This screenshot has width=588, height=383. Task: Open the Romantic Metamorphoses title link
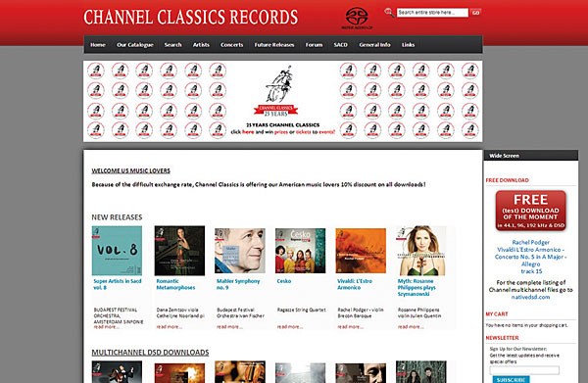pos(175,284)
